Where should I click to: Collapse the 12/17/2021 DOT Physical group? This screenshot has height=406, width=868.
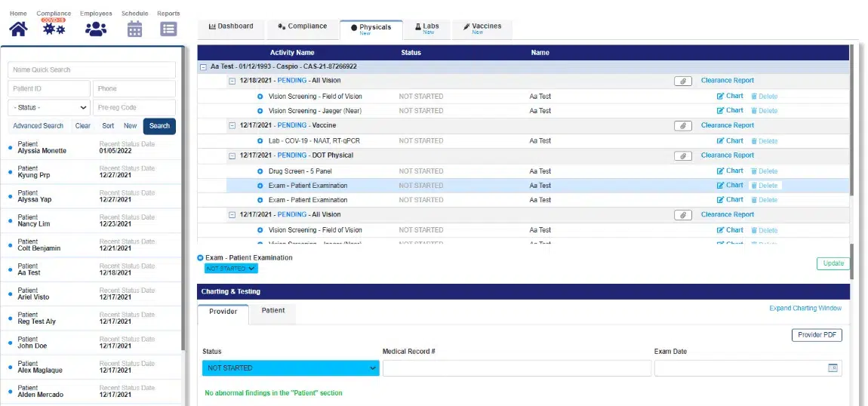(x=232, y=155)
